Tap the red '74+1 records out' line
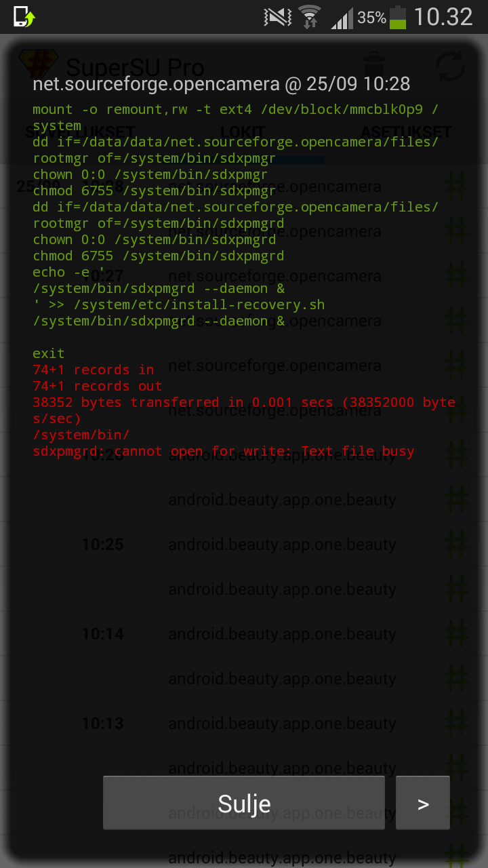The image size is (488, 868). click(98, 386)
